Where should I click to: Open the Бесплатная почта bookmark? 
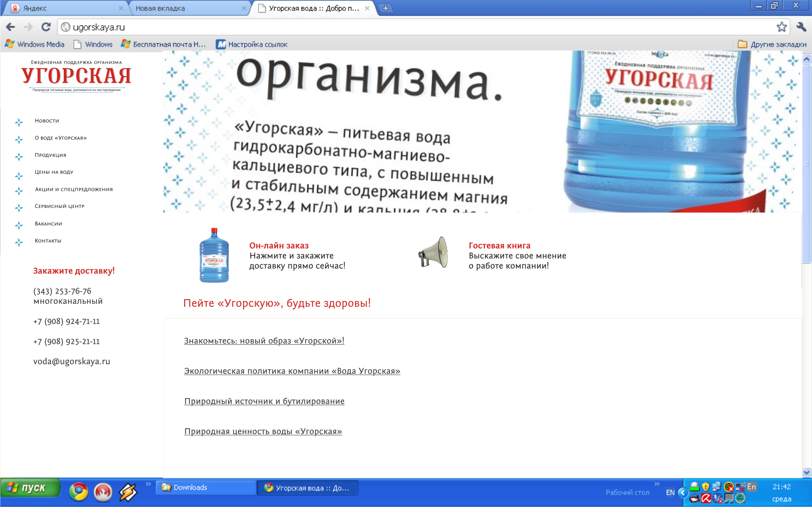click(163, 44)
